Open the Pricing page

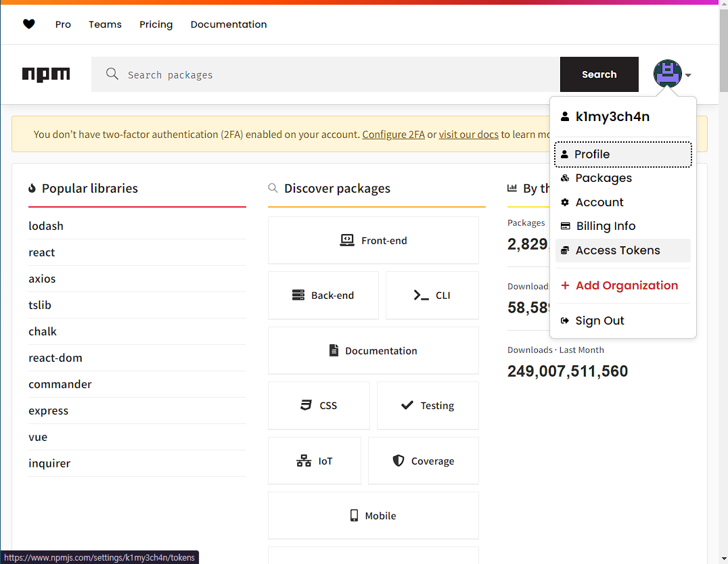click(156, 24)
